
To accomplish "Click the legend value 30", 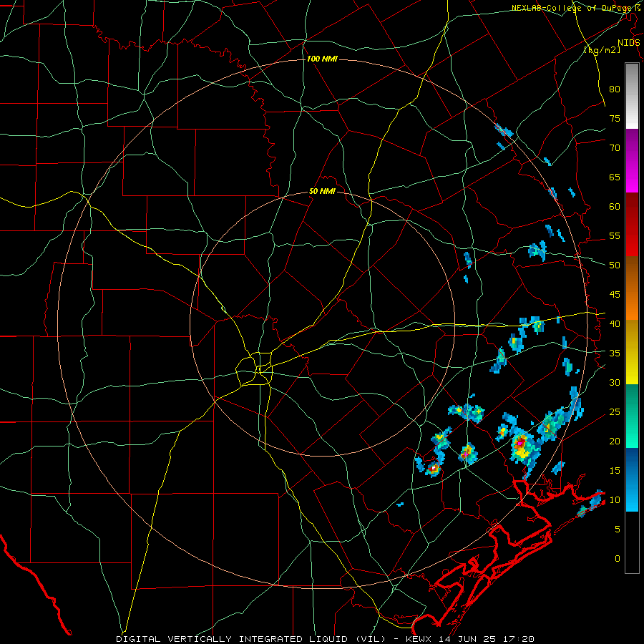I will tap(615, 382).
